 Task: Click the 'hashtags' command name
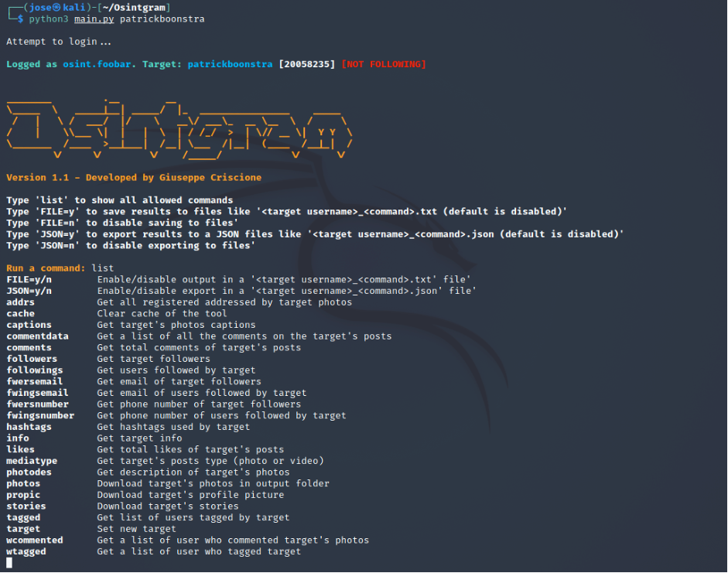pos(29,427)
